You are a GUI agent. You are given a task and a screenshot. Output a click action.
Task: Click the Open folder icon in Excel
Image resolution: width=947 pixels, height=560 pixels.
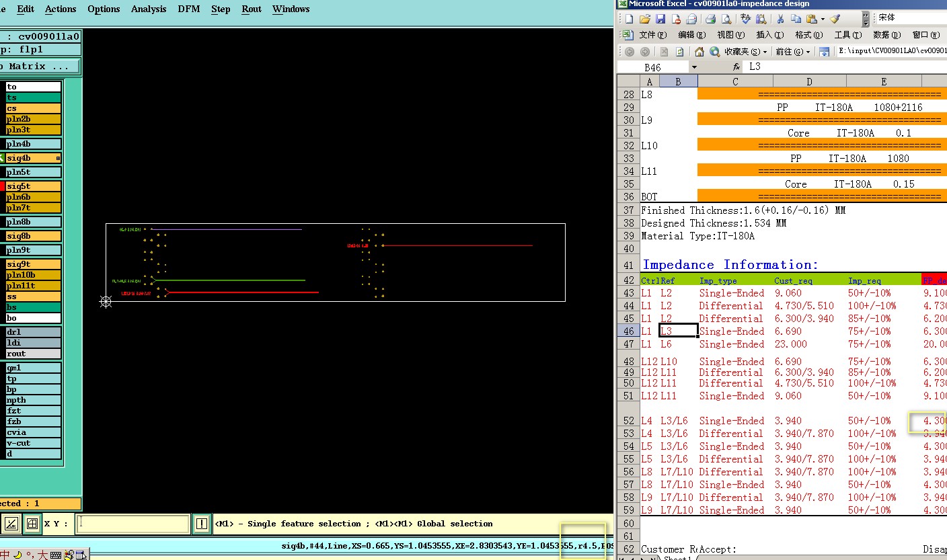[x=644, y=19]
